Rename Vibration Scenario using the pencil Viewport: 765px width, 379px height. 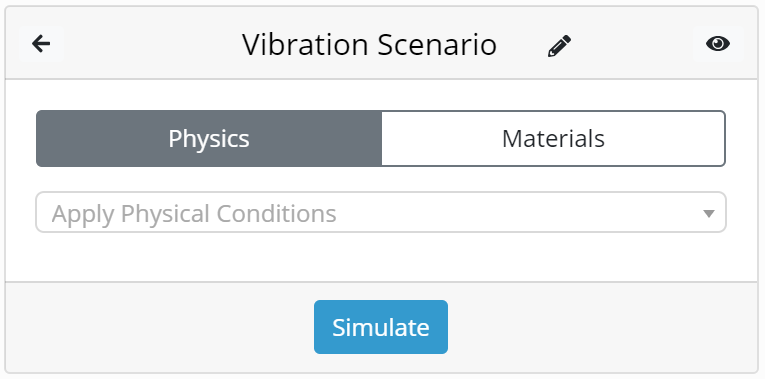pos(559,46)
